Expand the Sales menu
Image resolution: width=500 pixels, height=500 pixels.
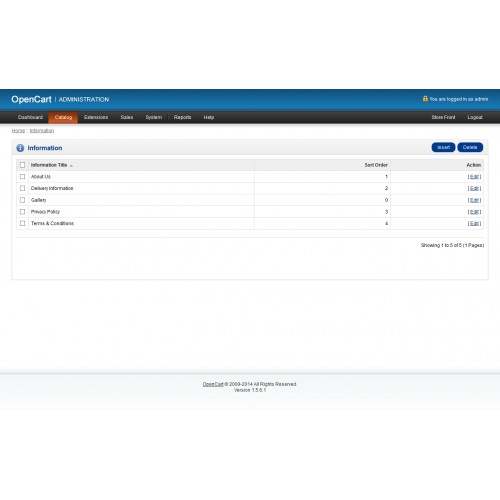click(127, 117)
